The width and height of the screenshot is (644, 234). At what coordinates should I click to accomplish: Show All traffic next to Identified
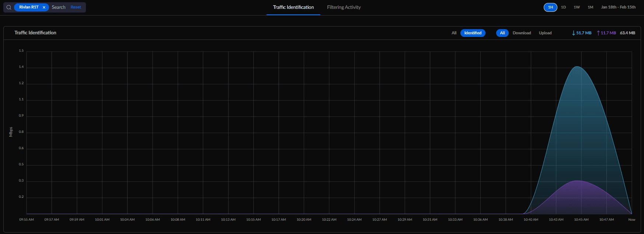click(454, 33)
